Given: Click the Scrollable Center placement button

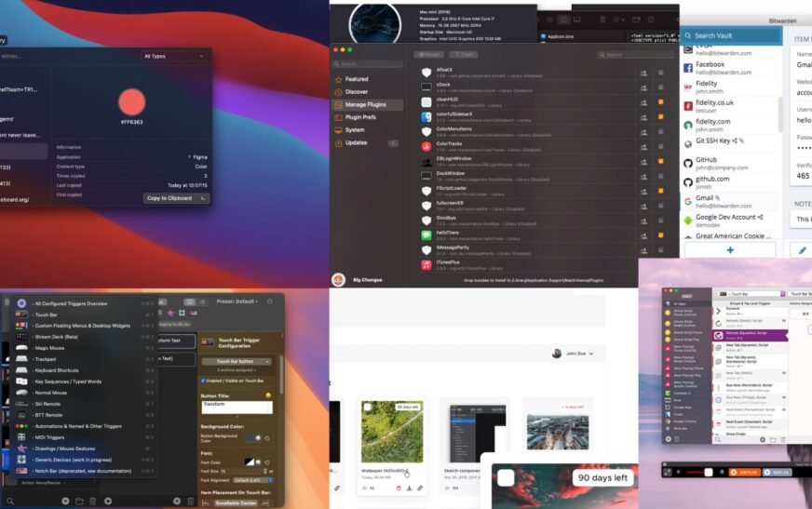Looking at the screenshot, I should (x=236, y=502).
